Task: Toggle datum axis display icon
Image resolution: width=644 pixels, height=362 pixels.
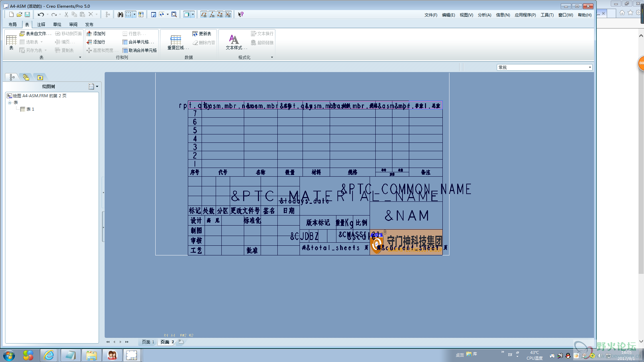Action: (212, 14)
